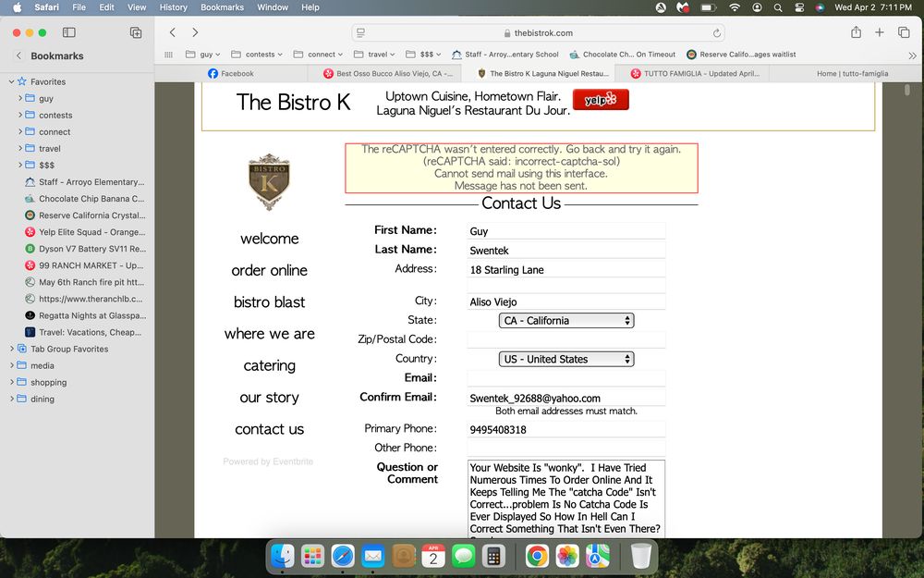Go back with the back arrow
This screenshot has width=924, height=578.
[173, 32]
